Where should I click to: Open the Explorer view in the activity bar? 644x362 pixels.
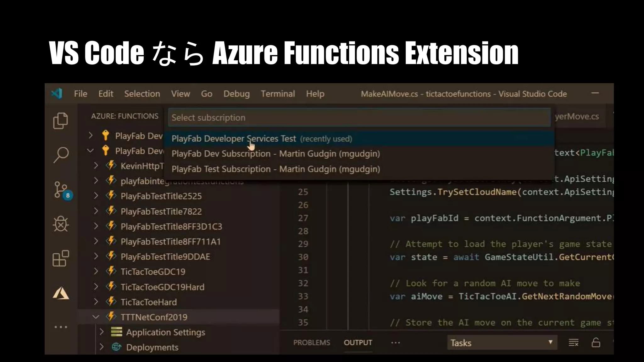click(61, 121)
